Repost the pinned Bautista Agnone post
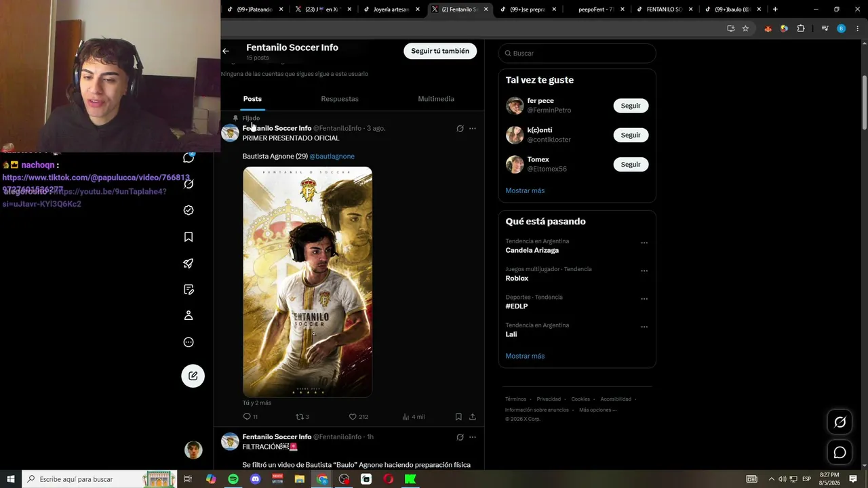This screenshot has width=868, height=488. point(302,417)
